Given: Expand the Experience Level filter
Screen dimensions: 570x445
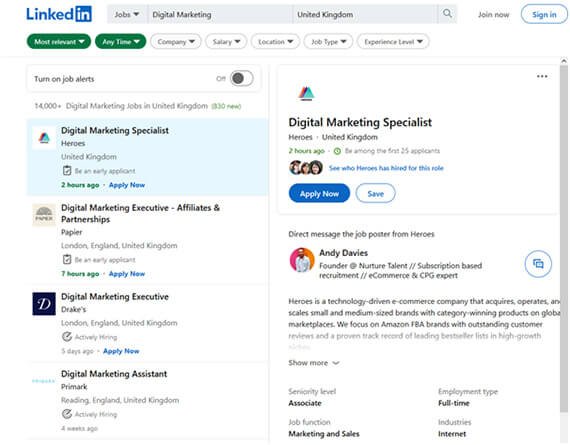Looking at the screenshot, I should point(393,42).
